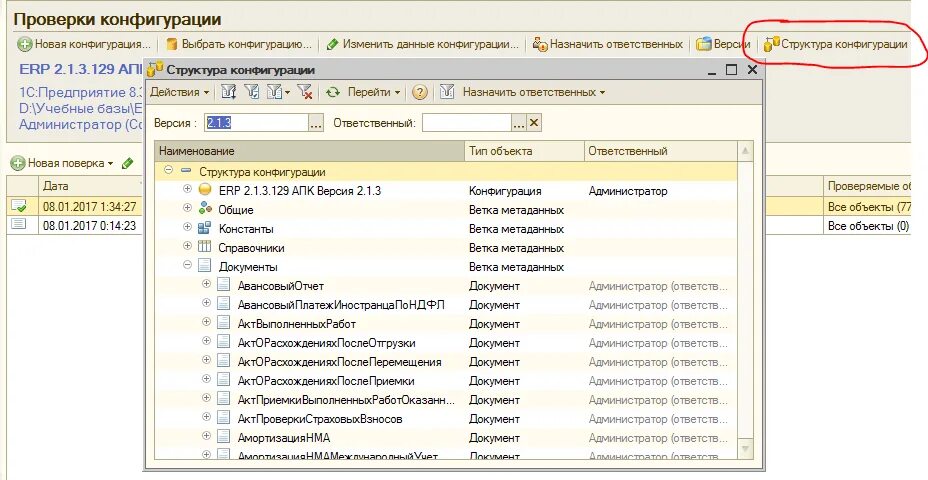Click checked document icon in 1:34:27 row

19,207
